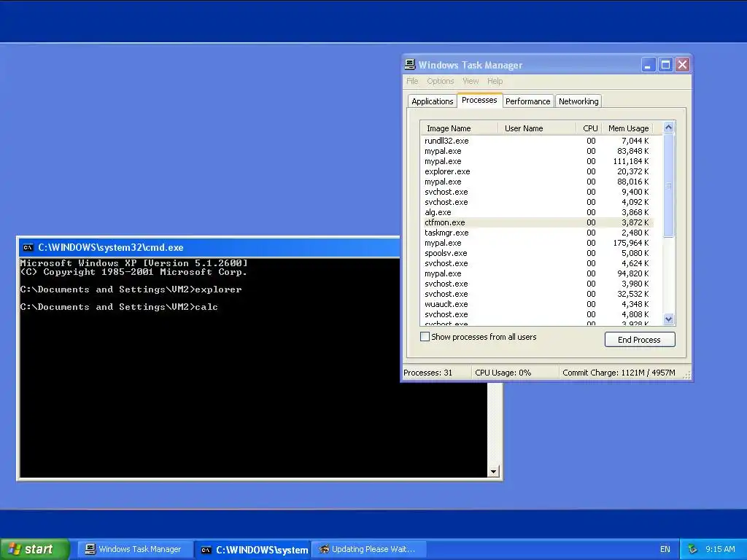Switch to the Performance tab

point(528,101)
